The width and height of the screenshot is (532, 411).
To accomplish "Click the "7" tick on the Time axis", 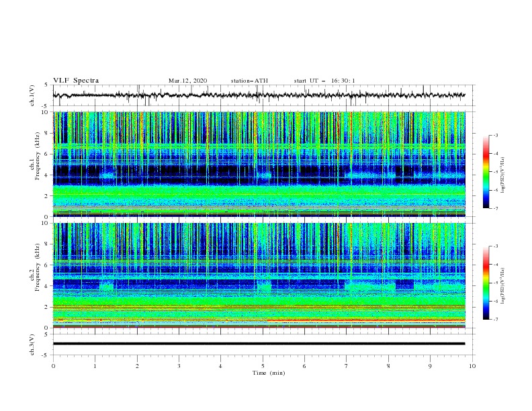I will 347,366.
